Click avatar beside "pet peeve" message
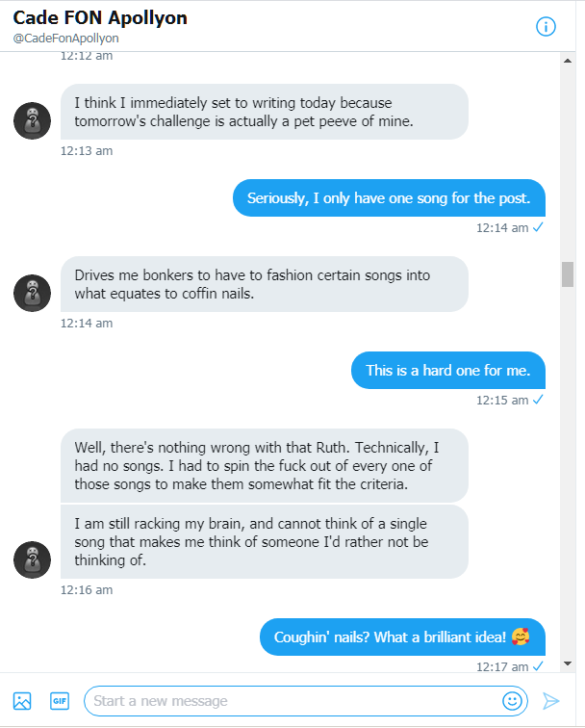 (32, 120)
